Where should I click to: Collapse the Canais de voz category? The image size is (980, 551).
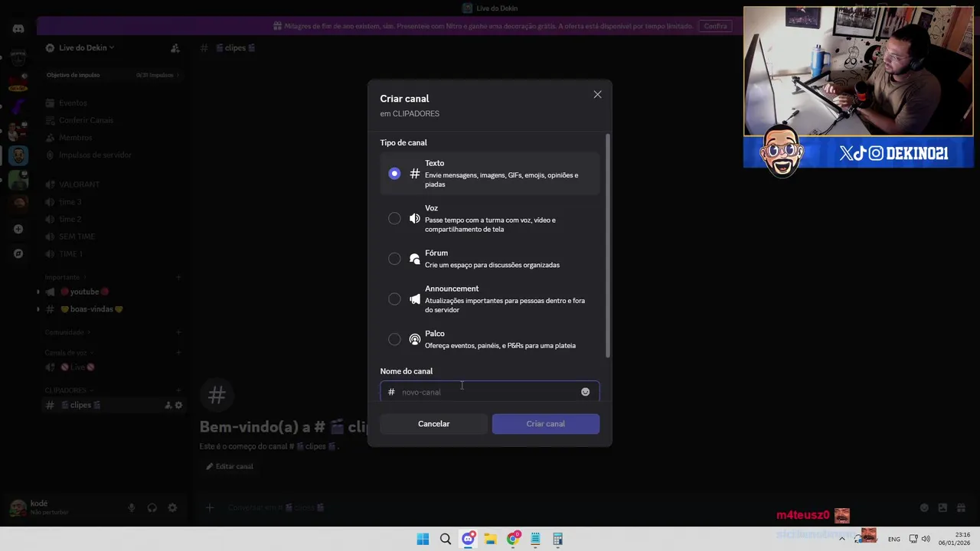click(68, 353)
